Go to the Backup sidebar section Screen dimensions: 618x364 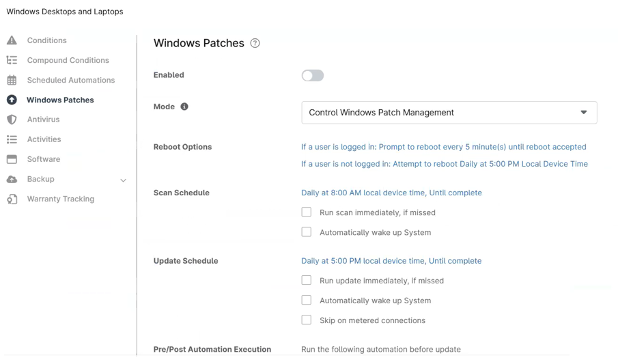click(x=40, y=179)
